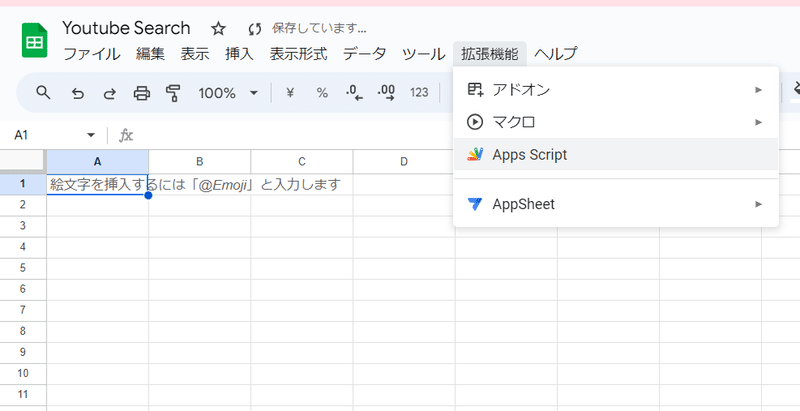Expand the マクロ submenu
This screenshot has width=800, height=411.
tap(615, 122)
